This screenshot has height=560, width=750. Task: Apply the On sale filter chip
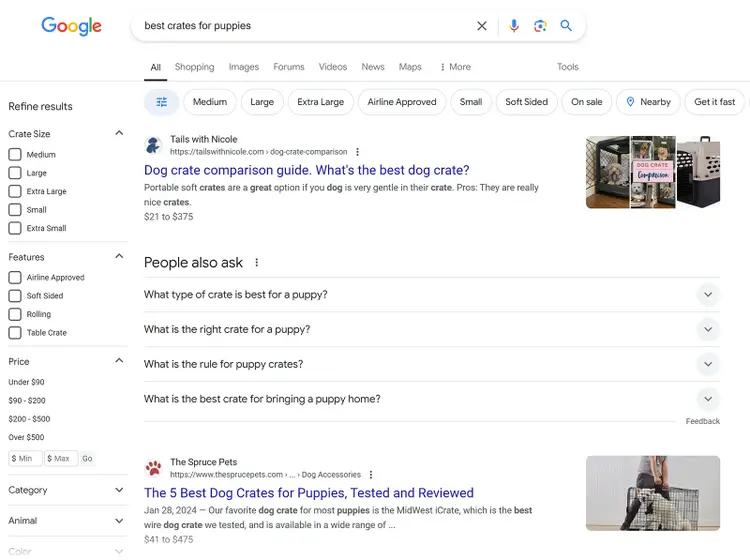point(586,102)
